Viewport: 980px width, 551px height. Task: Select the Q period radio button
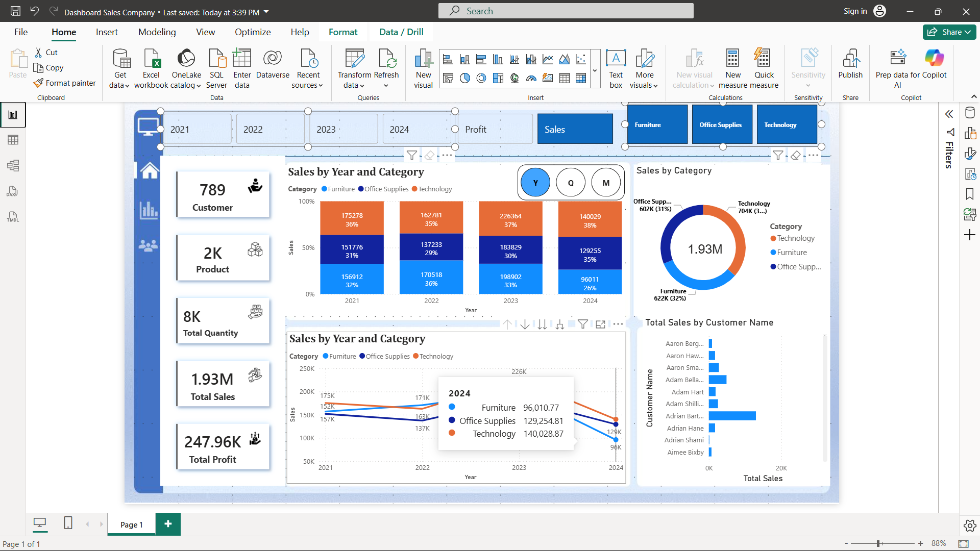click(571, 183)
